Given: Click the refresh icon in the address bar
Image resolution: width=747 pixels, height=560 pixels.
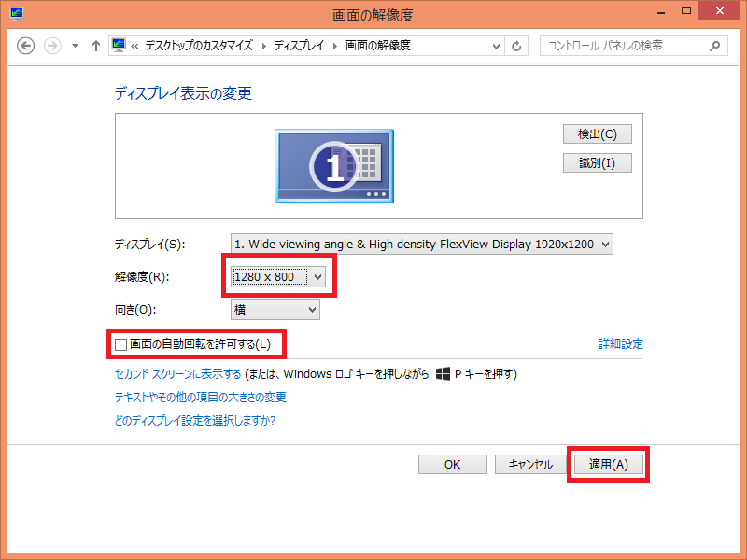Looking at the screenshot, I should coord(516,45).
